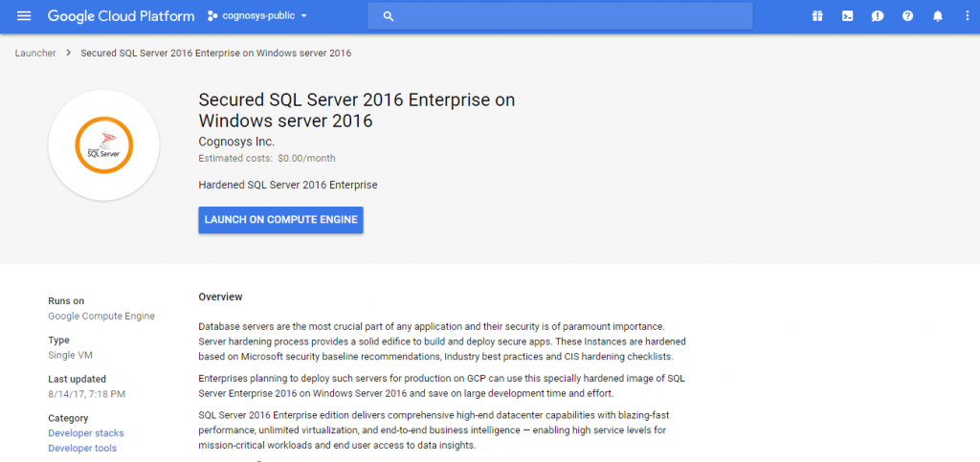Open the send feedback icon
Image resolution: width=980 pixels, height=462 pixels.
[877, 16]
